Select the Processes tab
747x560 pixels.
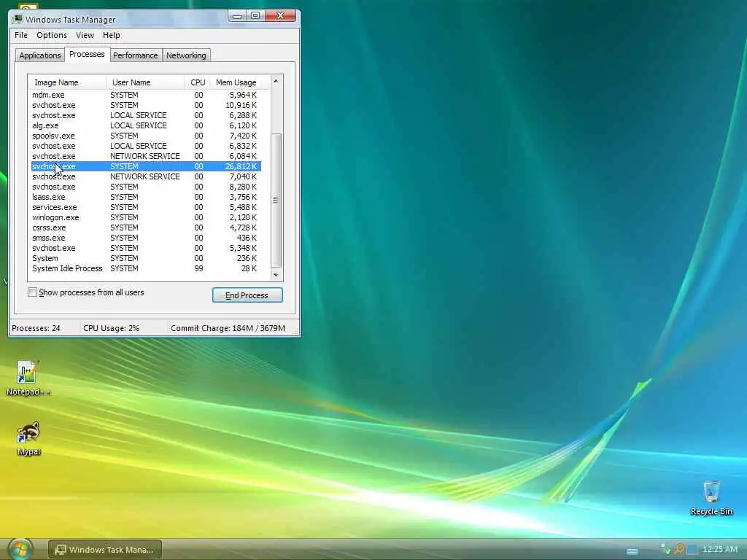coord(87,54)
